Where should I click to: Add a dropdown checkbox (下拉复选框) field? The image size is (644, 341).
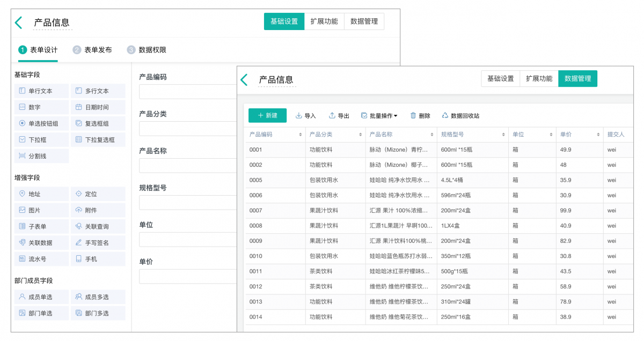(x=98, y=139)
